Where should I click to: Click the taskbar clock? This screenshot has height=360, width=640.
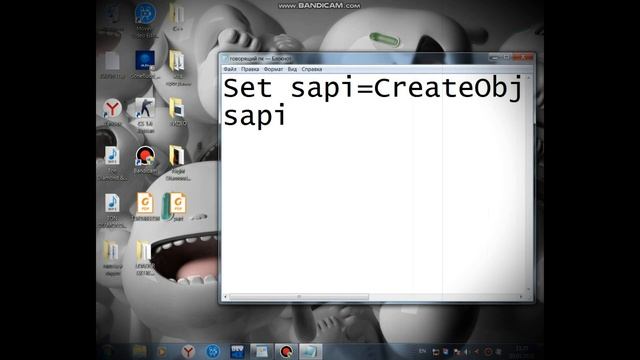(x=522, y=351)
